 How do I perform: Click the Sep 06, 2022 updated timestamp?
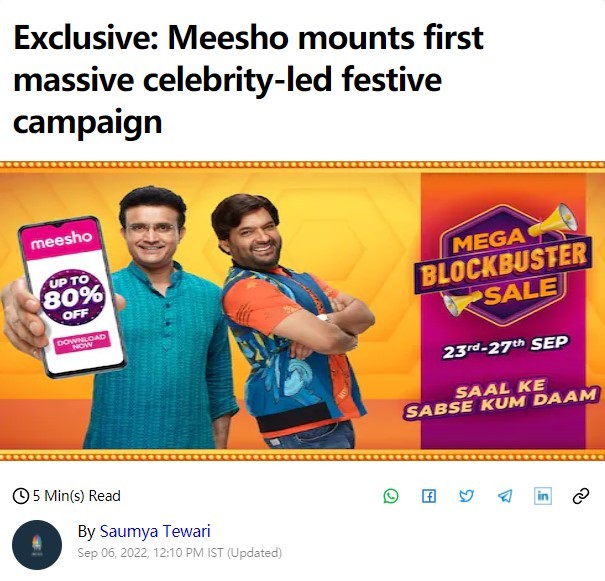(x=179, y=553)
